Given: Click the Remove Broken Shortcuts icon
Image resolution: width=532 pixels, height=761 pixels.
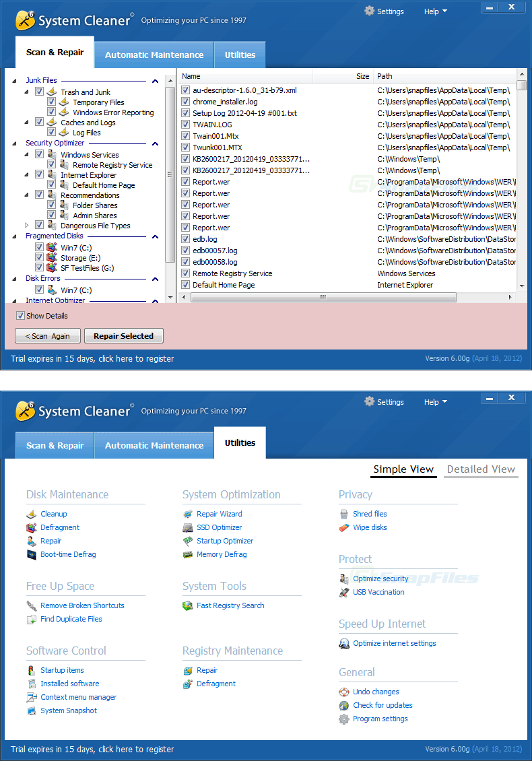Looking at the screenshot, I should point(32,605).
